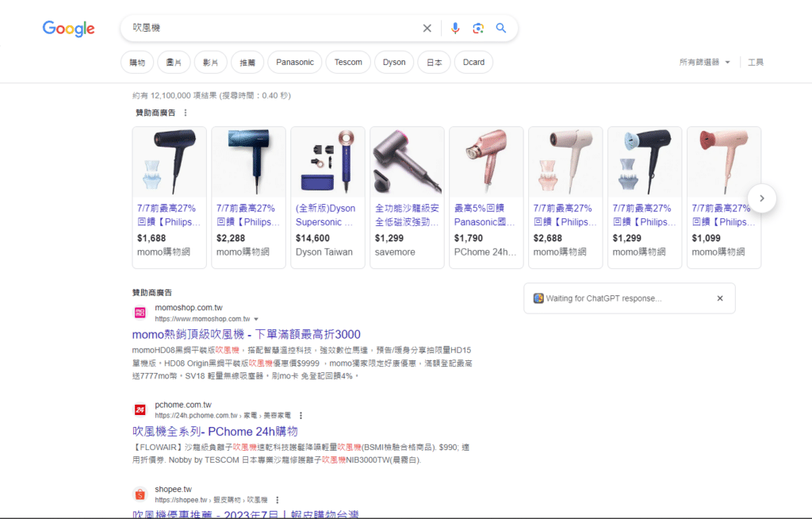Click the pchome 24 favicon icon
Viewport: 812px width, 519px height.
click(x=140, y=409)
